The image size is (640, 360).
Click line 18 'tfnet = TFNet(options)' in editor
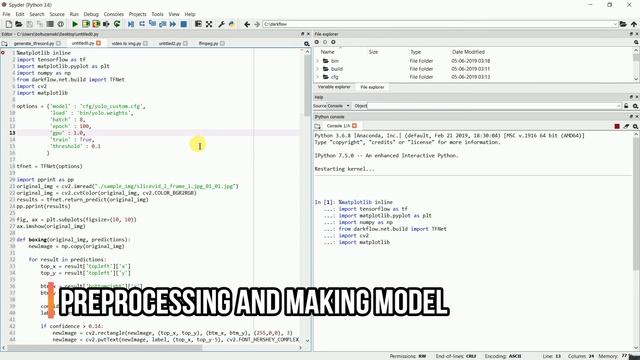coord(49,166)
